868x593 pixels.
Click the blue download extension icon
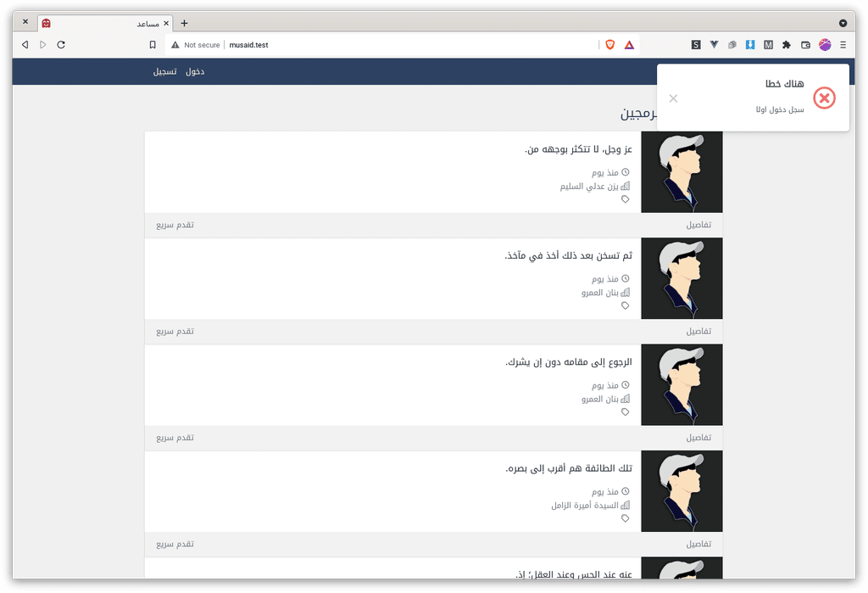pyautogui.click(x=750, y=45)
